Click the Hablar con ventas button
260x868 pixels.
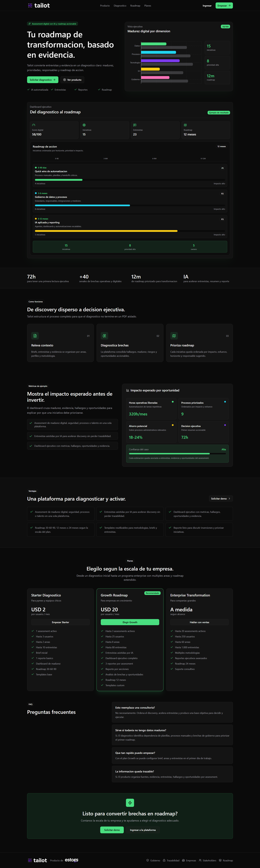point(199,622)
